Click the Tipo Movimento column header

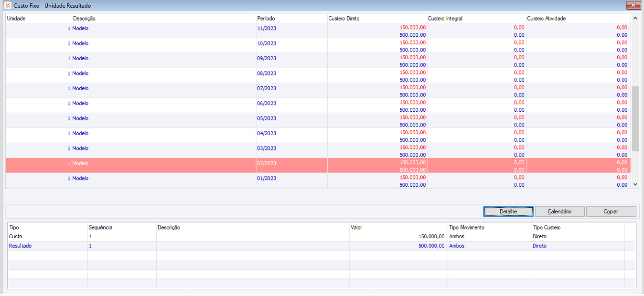tap(490, 227)
